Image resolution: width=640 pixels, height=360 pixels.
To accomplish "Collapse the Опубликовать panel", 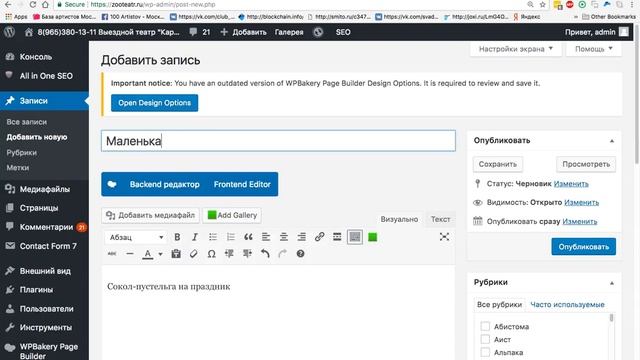I will point(612,141).
